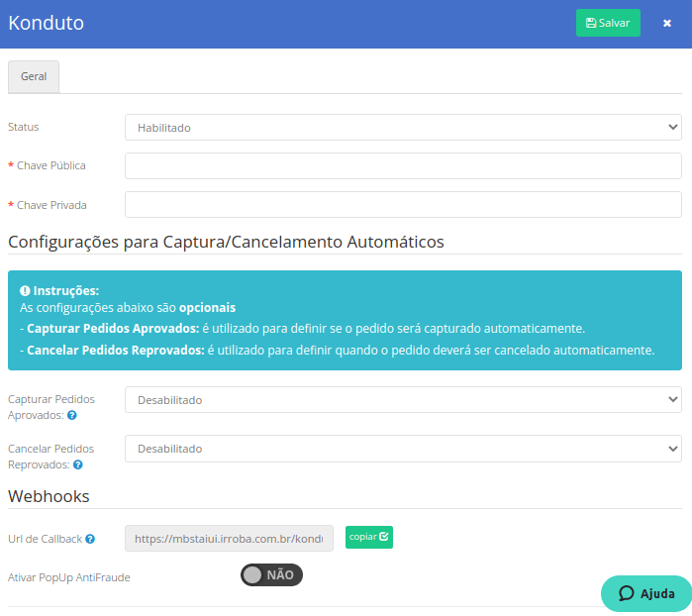Show help for Cancelar Pedidos Reprovados
This screenshot has width=692, height=616.
tap(77, 465)
